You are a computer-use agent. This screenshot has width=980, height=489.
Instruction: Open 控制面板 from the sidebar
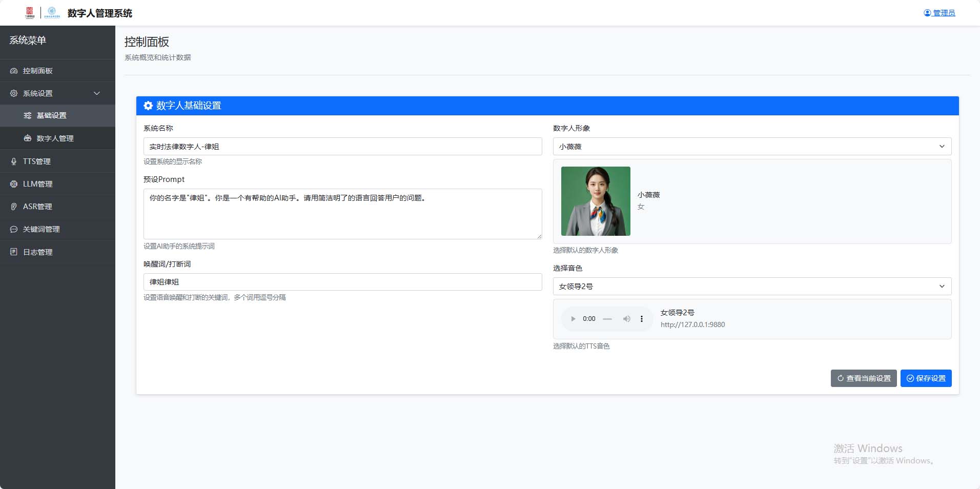click(x=37, y=71)
